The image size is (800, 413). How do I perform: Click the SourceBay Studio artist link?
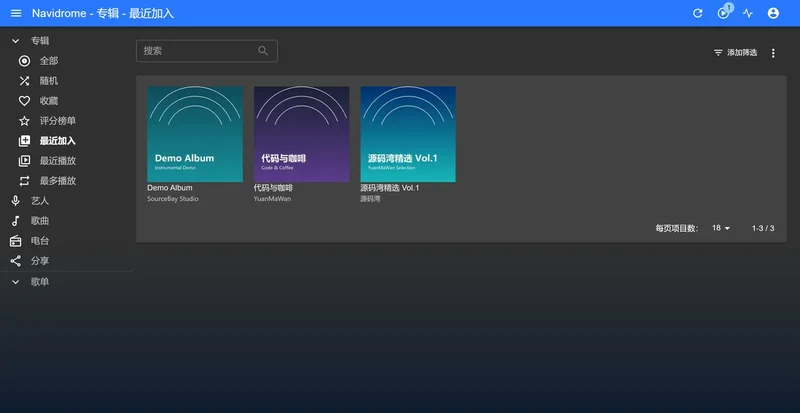[173, 199]
